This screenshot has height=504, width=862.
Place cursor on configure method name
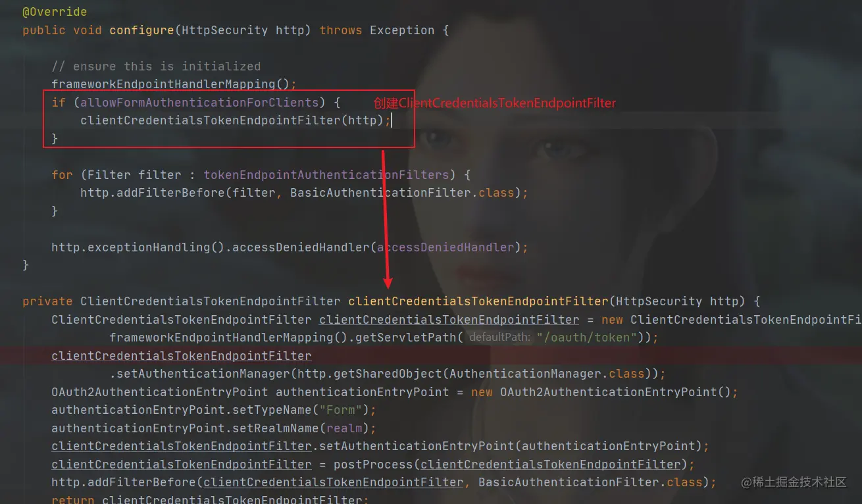tap(137, 30)
